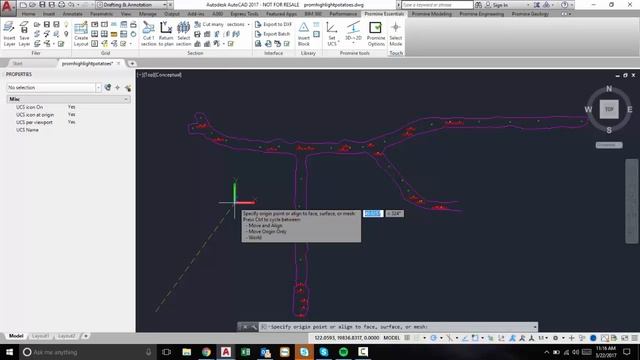Click the Save Layer tool
The image size is (640, 360).
tap(24, 33)
